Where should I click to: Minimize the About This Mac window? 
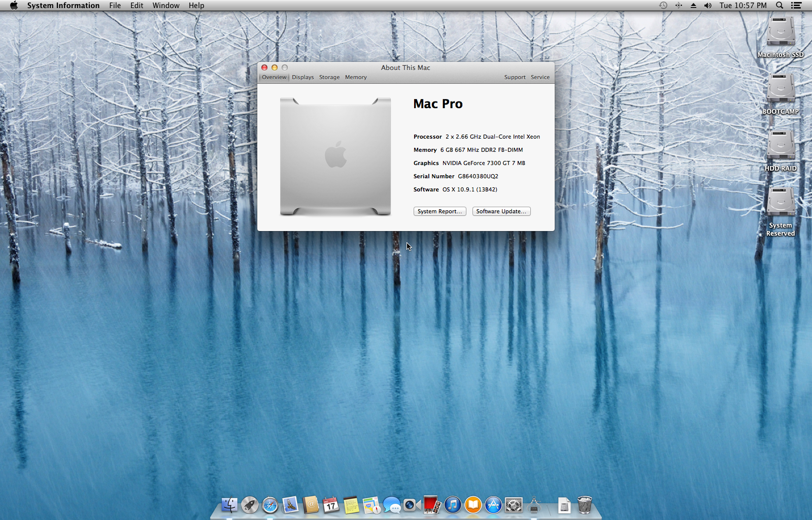(x=275, y=68)
